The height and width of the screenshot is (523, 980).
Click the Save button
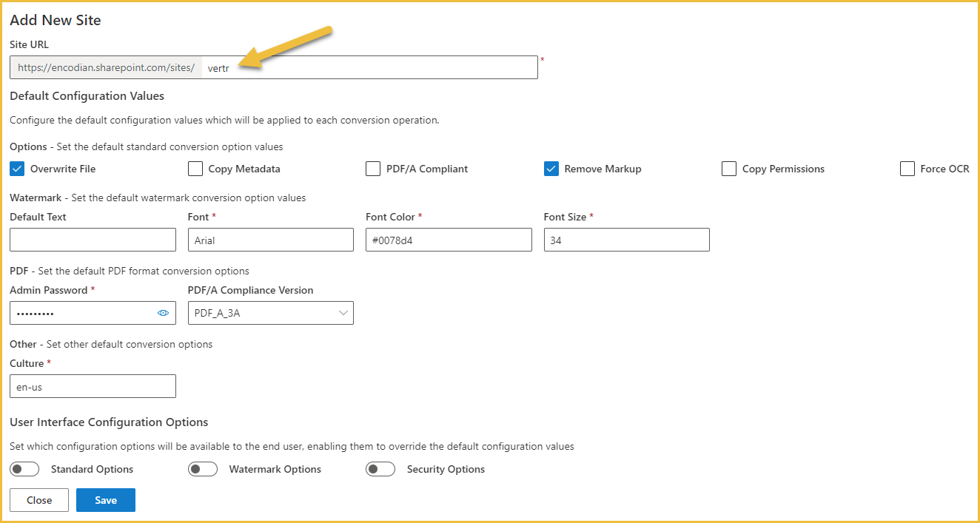tap(106, 500)
